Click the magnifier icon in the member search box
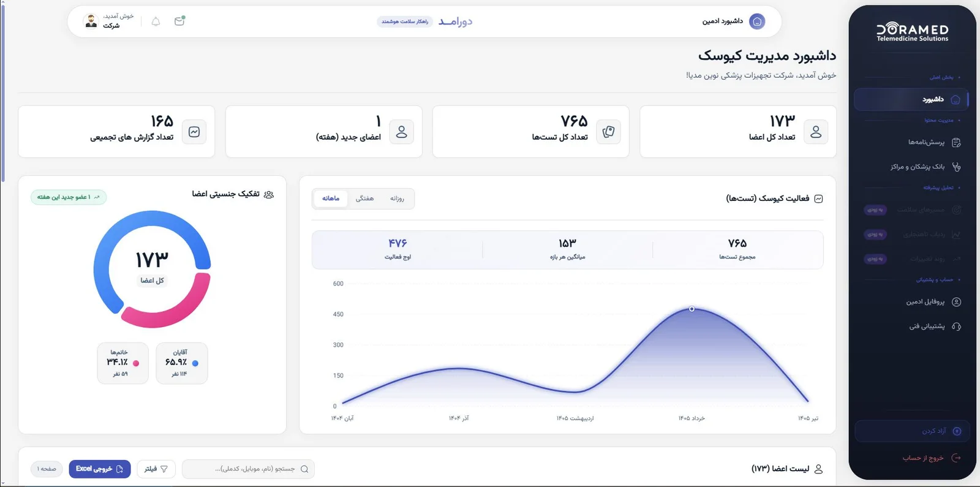 click(x=304, y=469)
